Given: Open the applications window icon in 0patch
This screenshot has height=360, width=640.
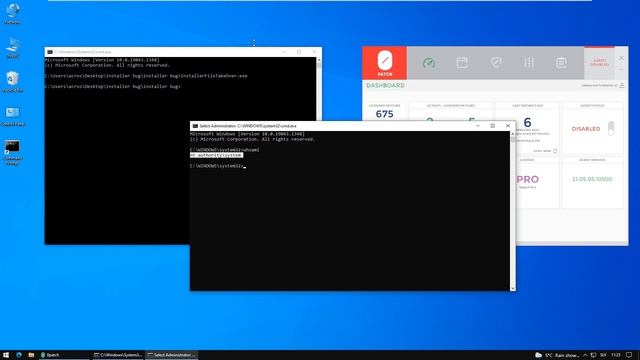Looking at the screenshot, I should click(462, 62).
